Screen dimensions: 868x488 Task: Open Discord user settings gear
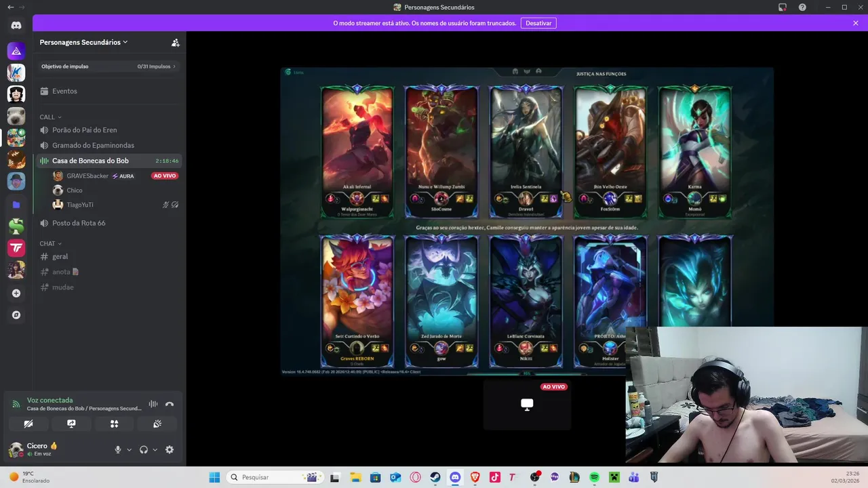pos(170,449)
